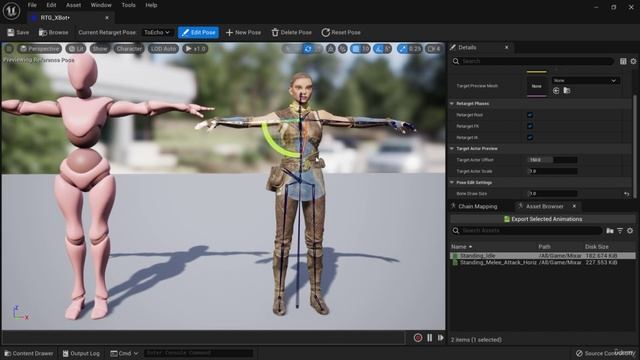Open the Show flags menu

(x=99, y=49)
